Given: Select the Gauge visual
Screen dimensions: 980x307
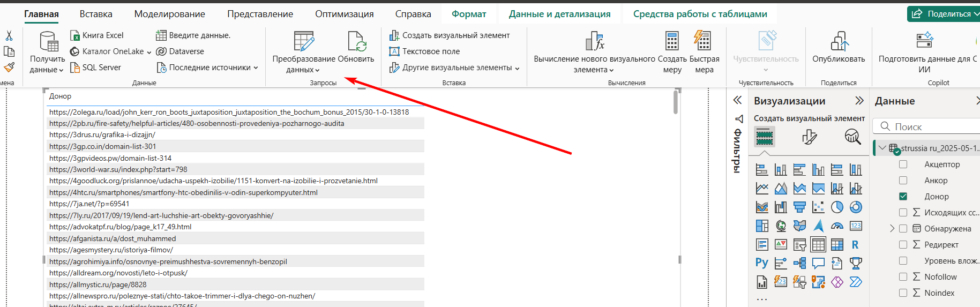Looking at the screenshot, I should pyautogui.click(x=837, y=226).
